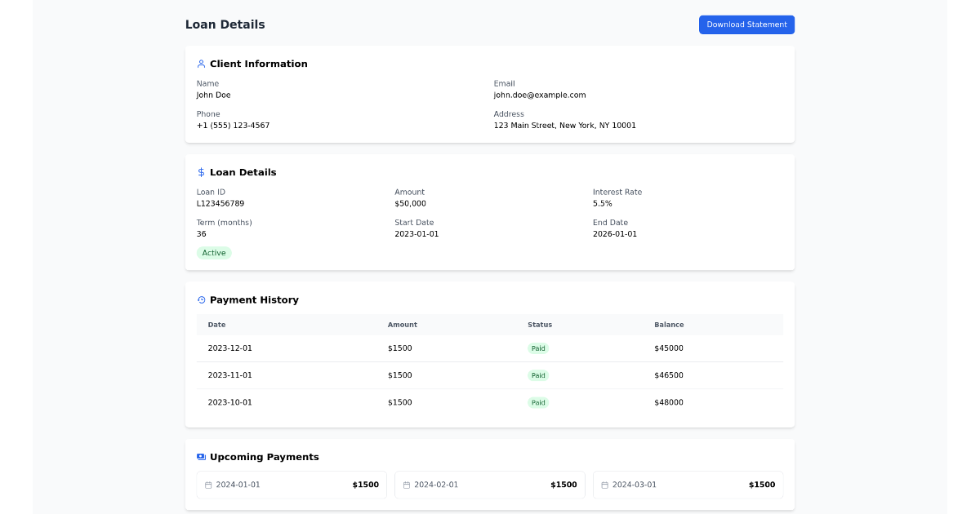Screen dimensions: 980x514
Task: Click the address 123 Main Street
Action: click(565, 125)
